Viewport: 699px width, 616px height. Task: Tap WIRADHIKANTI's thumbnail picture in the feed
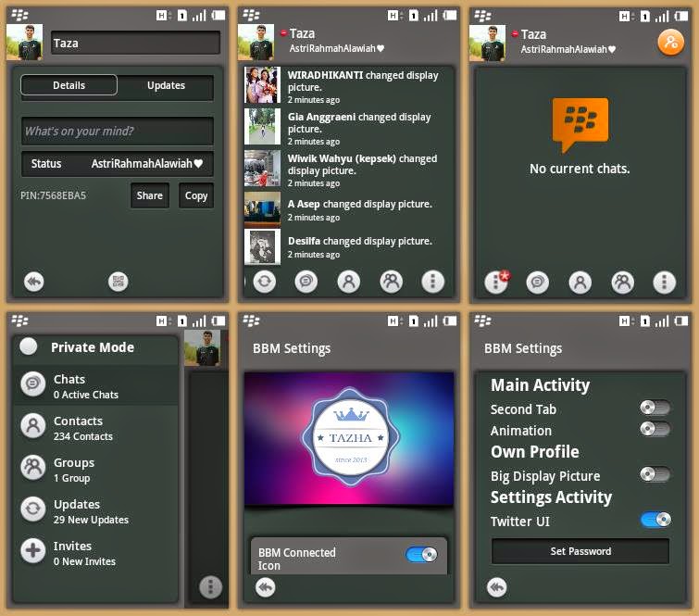click(263, 85)
